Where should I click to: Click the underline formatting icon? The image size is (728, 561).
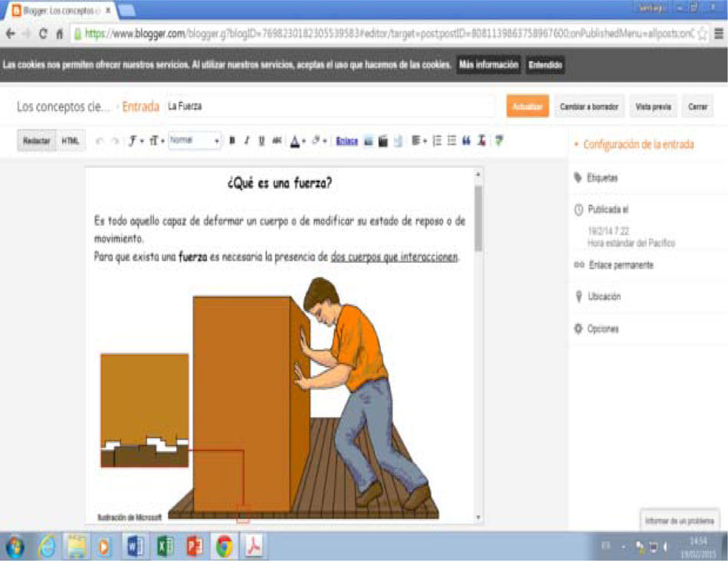coord(261,141)
